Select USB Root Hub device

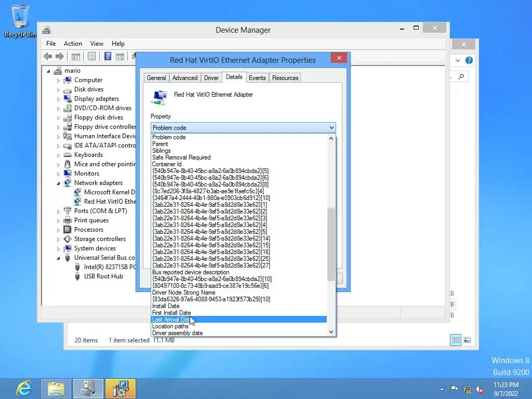coord(103,276)
